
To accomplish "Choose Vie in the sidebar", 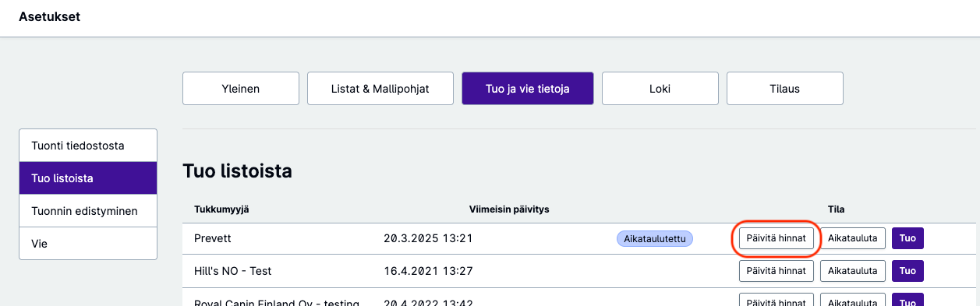I will coord(88,244).
